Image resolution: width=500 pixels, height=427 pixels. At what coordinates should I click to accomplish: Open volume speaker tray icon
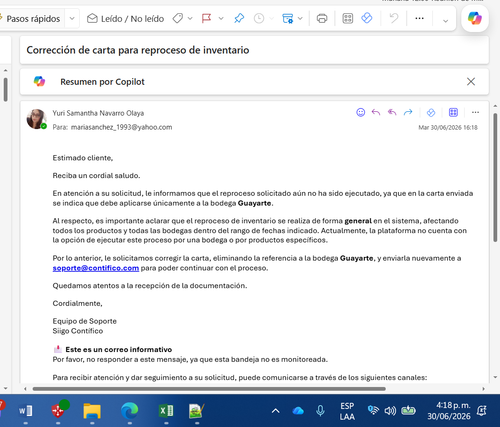click(x=390, y=411)
